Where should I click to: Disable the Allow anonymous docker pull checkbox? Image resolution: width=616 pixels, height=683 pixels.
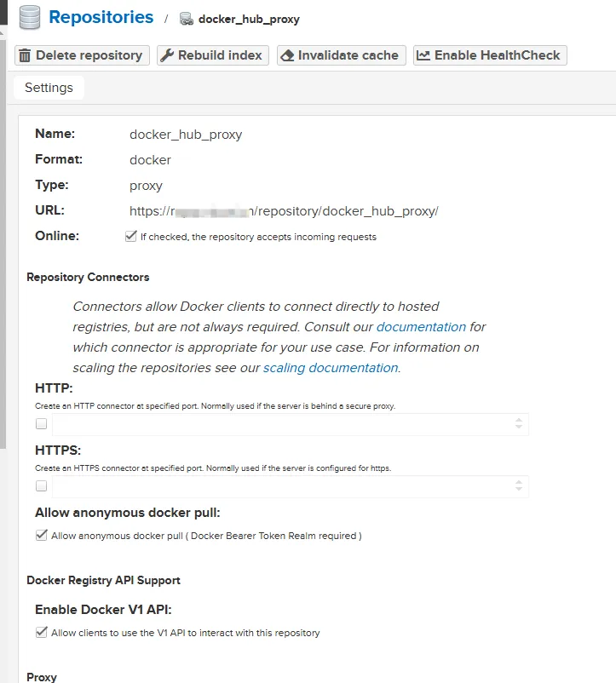[41, 535]
